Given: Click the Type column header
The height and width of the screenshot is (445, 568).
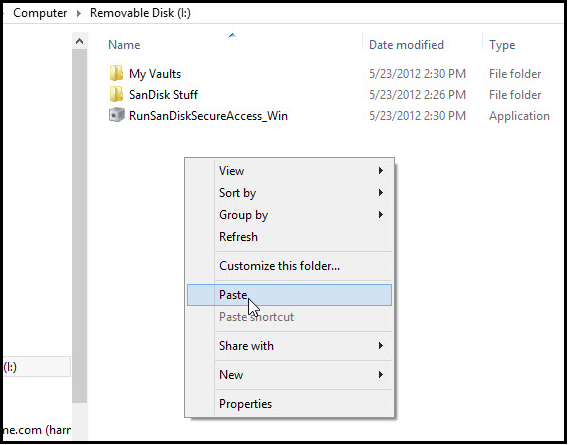Looking at the screenshot, I should click(x=502, y=45).
